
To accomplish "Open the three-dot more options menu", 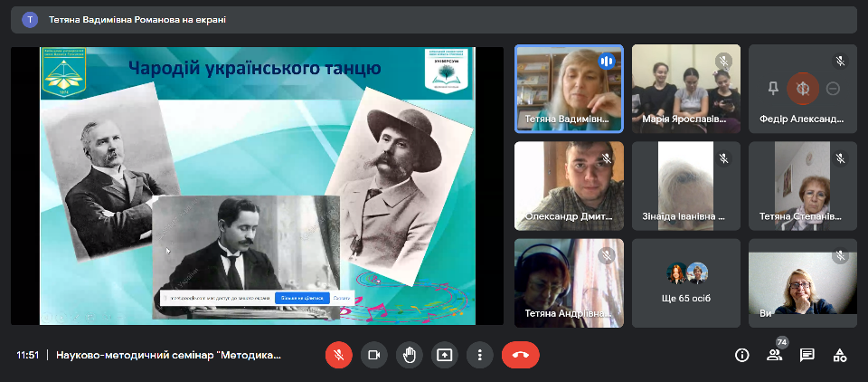I will coord(479,355).
